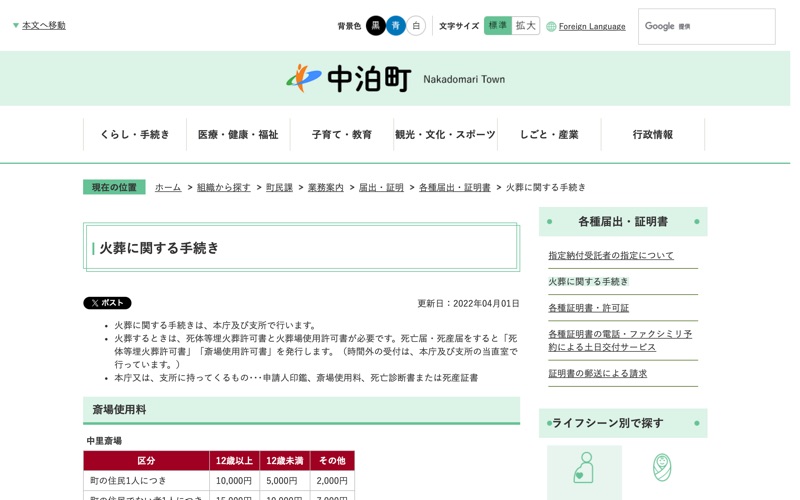Open the Foreign Language link
This screenshot has width=800, height=500.
coord(592,27)
